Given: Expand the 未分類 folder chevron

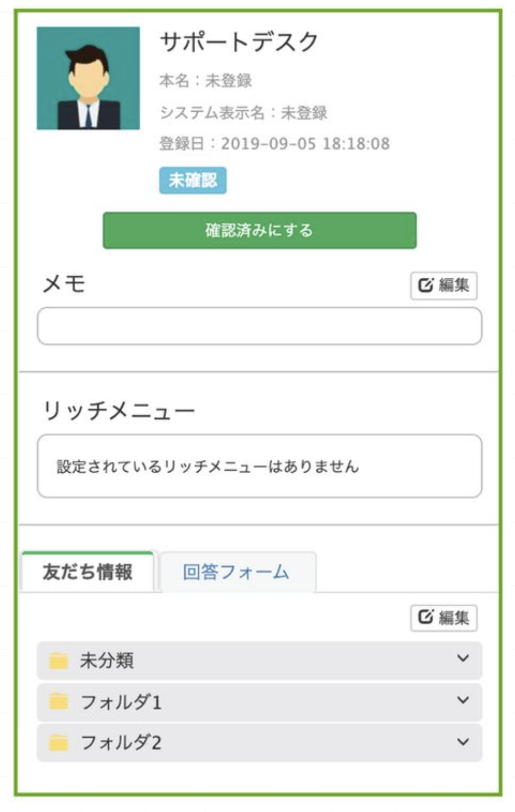Looking at the screenshot, I should click(x=463, y=659).
